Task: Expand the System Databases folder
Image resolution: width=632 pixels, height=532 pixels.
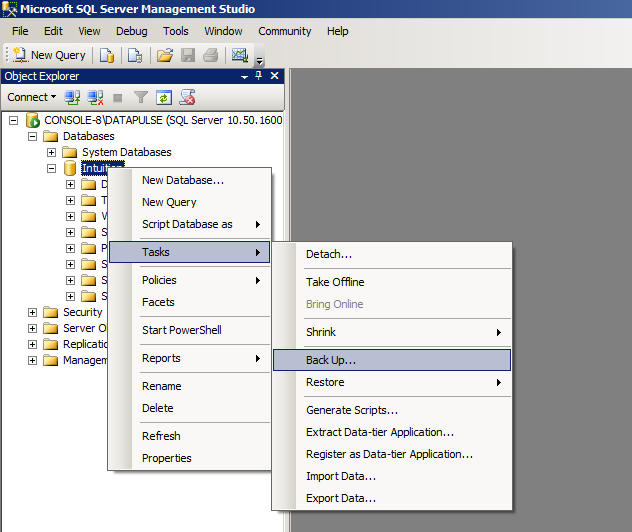Action: pos(51,152)
